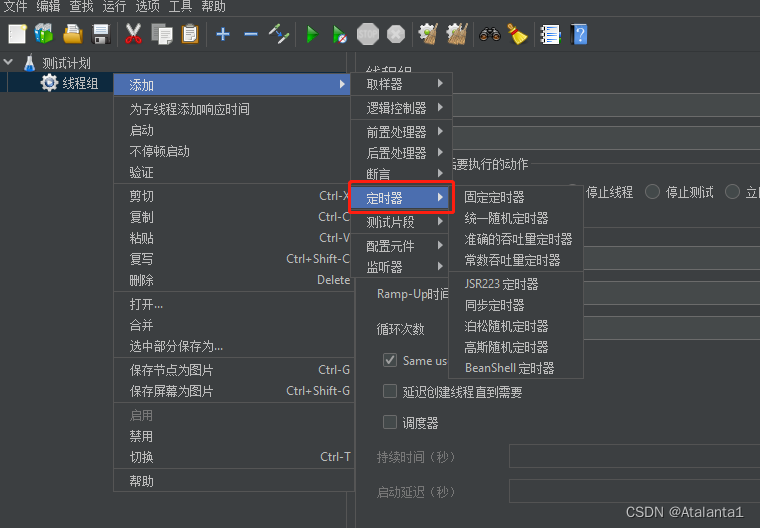Start the test with green play icon
The height and width of the screenshot is (528, 760).
pos(312,34)
